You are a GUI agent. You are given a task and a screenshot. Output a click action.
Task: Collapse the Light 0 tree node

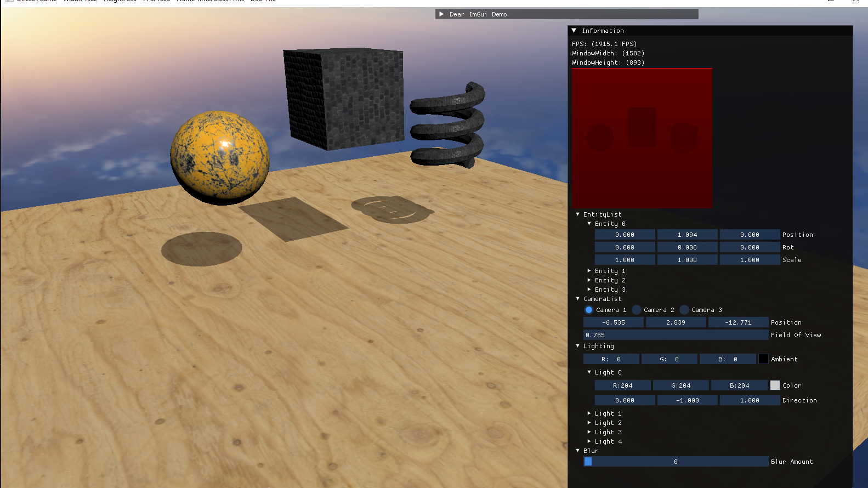pos(589,372)
